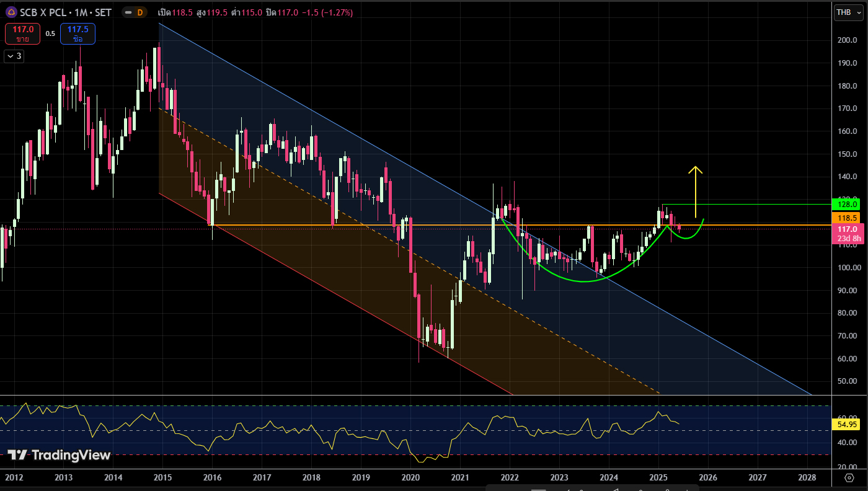
Task: Collapse the indicator legend showing 3
Action: pyautogui.click(x=14, y=56)
